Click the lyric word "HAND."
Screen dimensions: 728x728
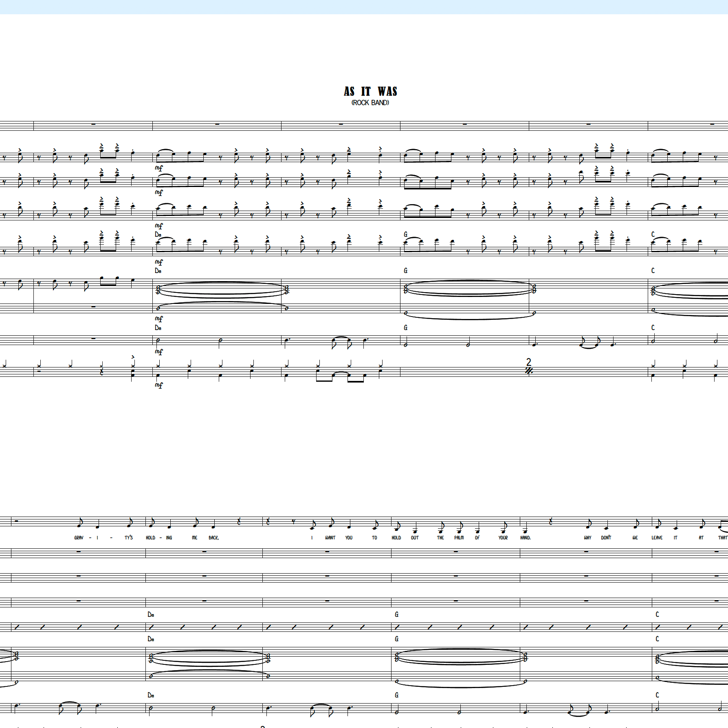point(526,538)
